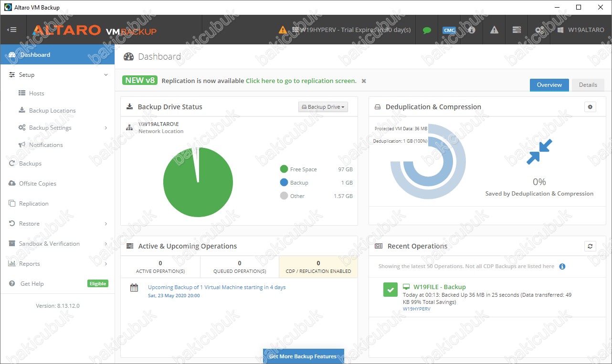Click the network location icon for \\W19ALTARO\E
This screenshot has height=364, width=612.
tap(129, 127)
